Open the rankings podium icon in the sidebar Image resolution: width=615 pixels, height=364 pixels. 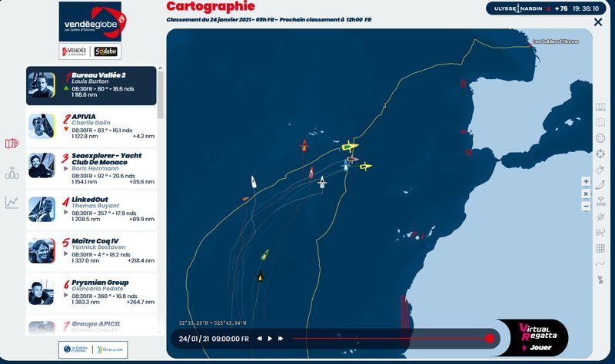[12, 173]
